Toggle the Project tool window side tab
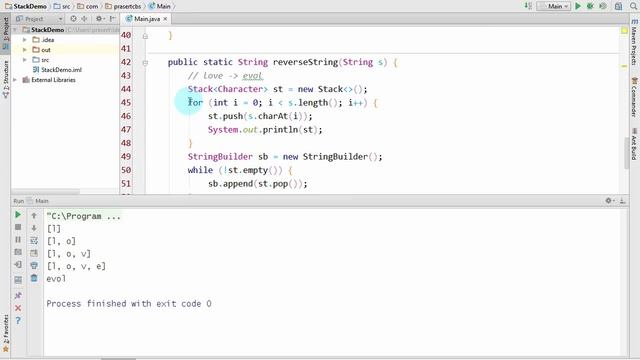Viewport: 640px width, 360px height. [x=6, y=33]
